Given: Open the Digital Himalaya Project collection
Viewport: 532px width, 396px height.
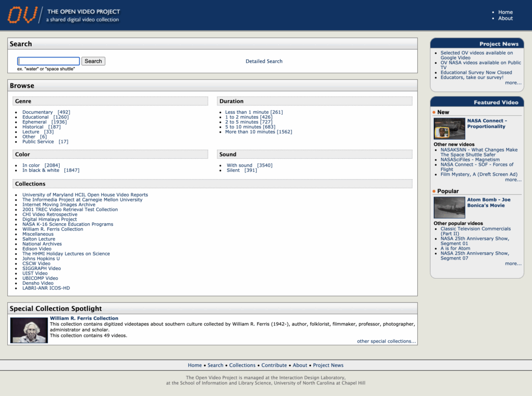Looking at the screenshot, I should pos(49,220).
